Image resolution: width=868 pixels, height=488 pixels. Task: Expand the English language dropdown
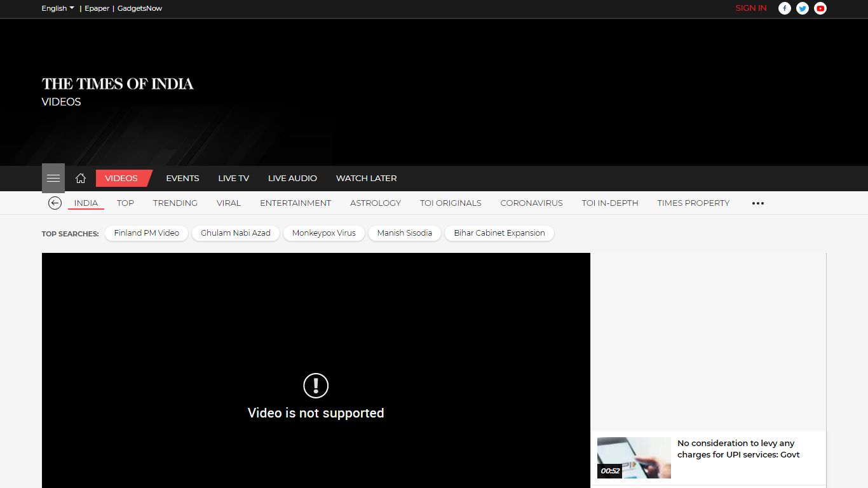click(58, 8)
